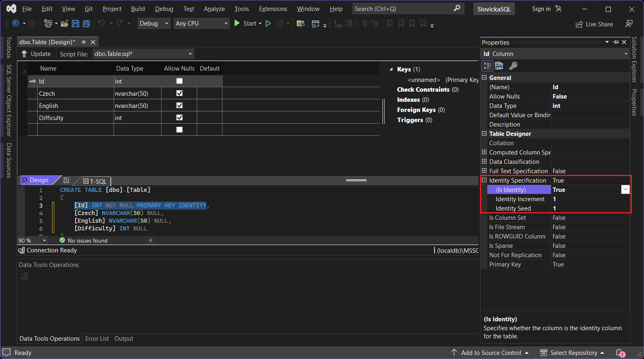
Task: Click the Search (Ctrl+Q) input box
Action: pos(402,9)
